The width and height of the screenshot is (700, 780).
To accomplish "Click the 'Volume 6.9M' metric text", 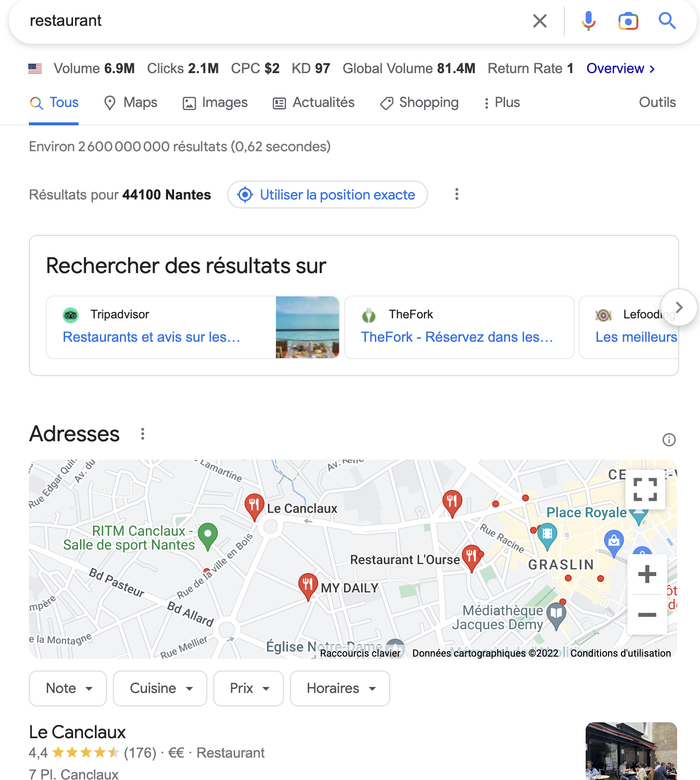I will coord(94,68).
